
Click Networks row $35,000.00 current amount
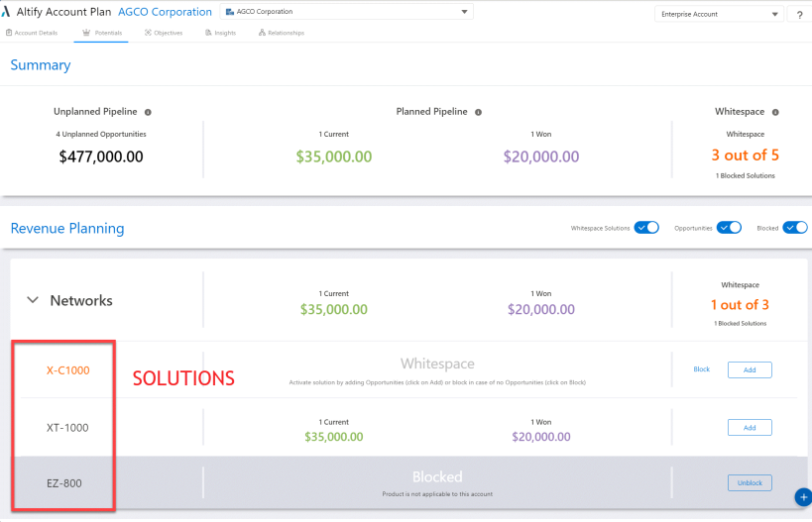click(x=334, y=309)
